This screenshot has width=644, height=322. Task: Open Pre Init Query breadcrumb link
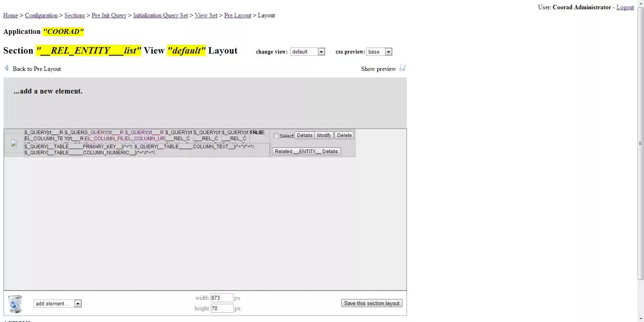pos(109,15)
